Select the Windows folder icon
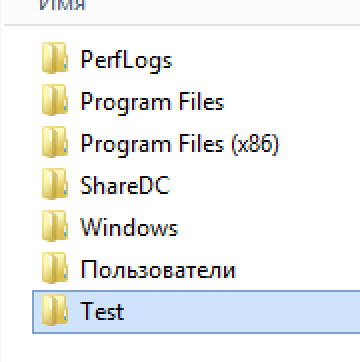 55,226
